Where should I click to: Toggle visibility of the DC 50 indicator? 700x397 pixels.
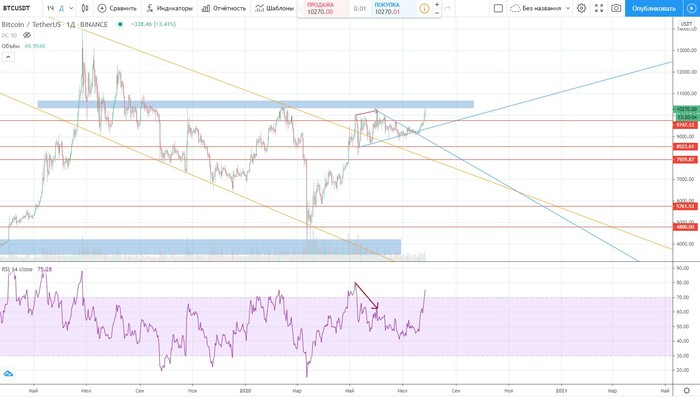[27, 35]
